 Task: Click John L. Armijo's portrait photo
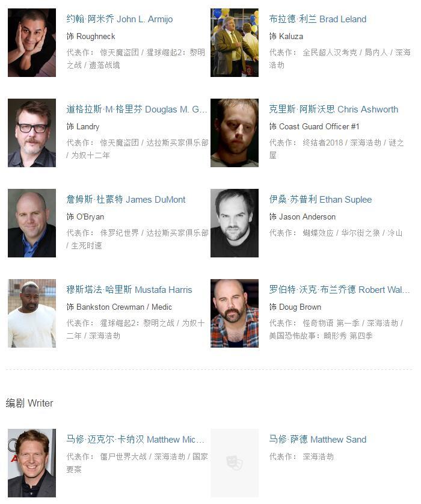pyautogui.click(x=32, y=43)
